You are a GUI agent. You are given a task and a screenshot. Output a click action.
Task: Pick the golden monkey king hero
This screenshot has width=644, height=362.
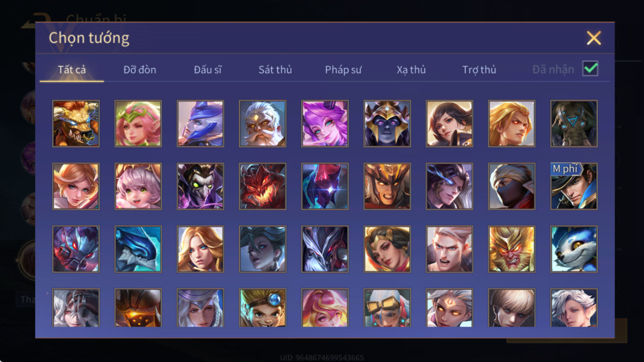tap(511, 249)
